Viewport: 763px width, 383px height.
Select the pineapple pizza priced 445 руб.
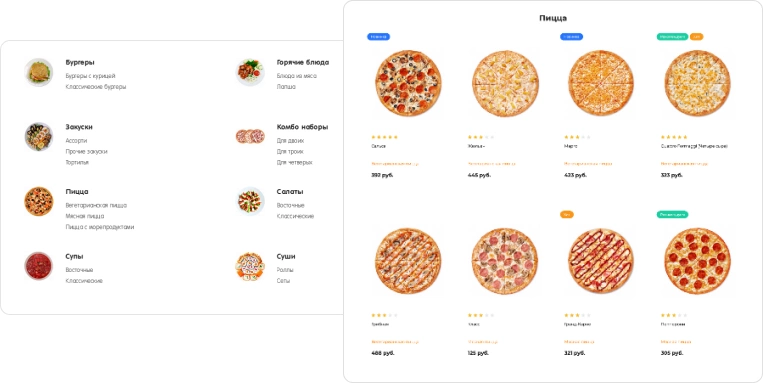tap(505, 83)
